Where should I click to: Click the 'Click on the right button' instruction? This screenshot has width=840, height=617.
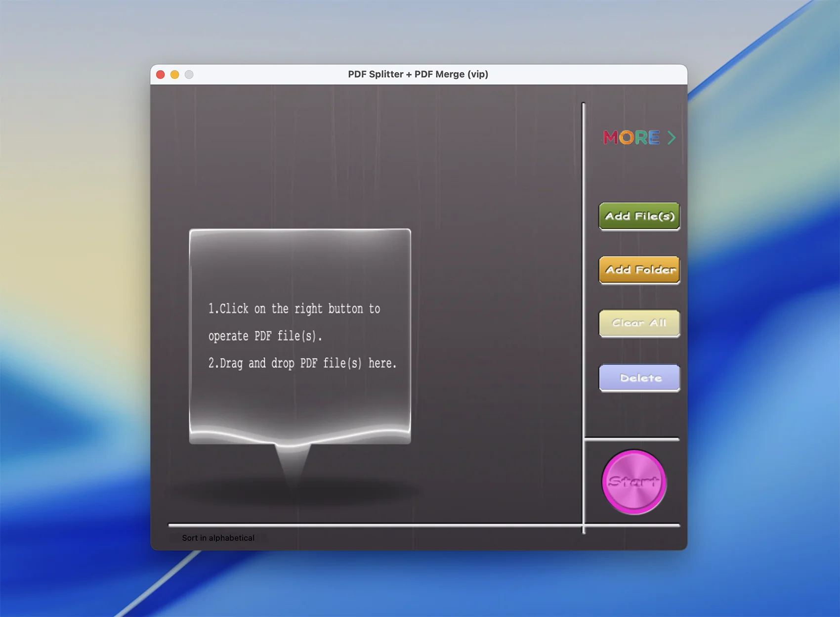click(x=294, y=309)
